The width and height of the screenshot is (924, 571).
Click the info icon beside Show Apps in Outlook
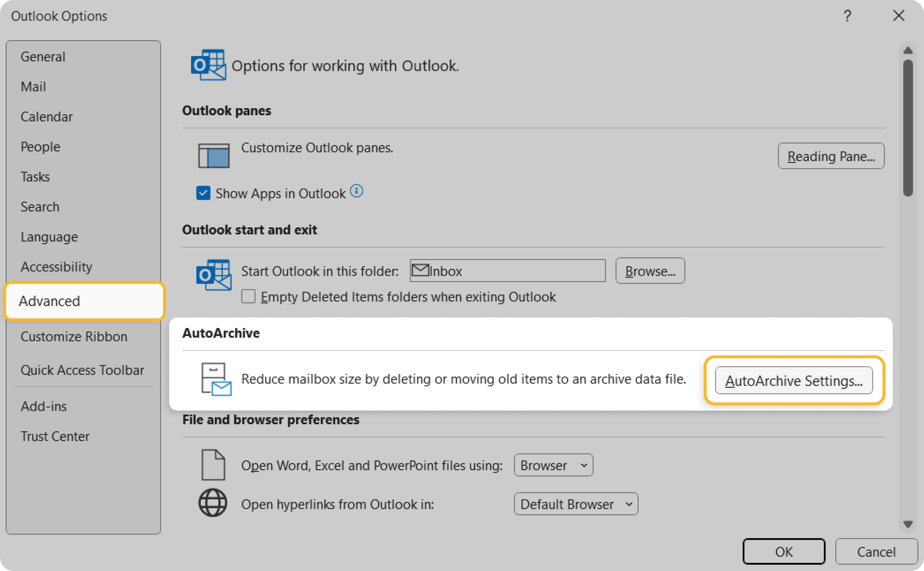357,191
